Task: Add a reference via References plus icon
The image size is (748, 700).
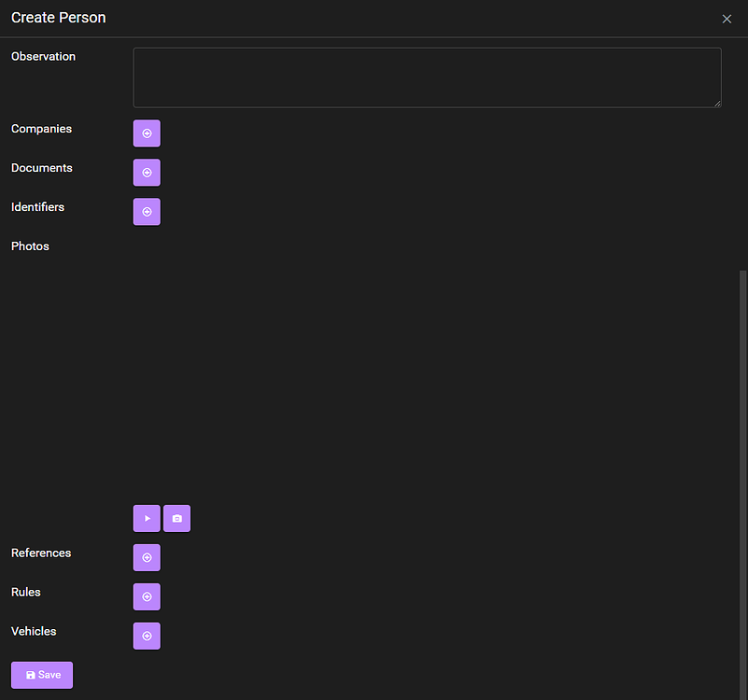Action: tap(147, 557)
